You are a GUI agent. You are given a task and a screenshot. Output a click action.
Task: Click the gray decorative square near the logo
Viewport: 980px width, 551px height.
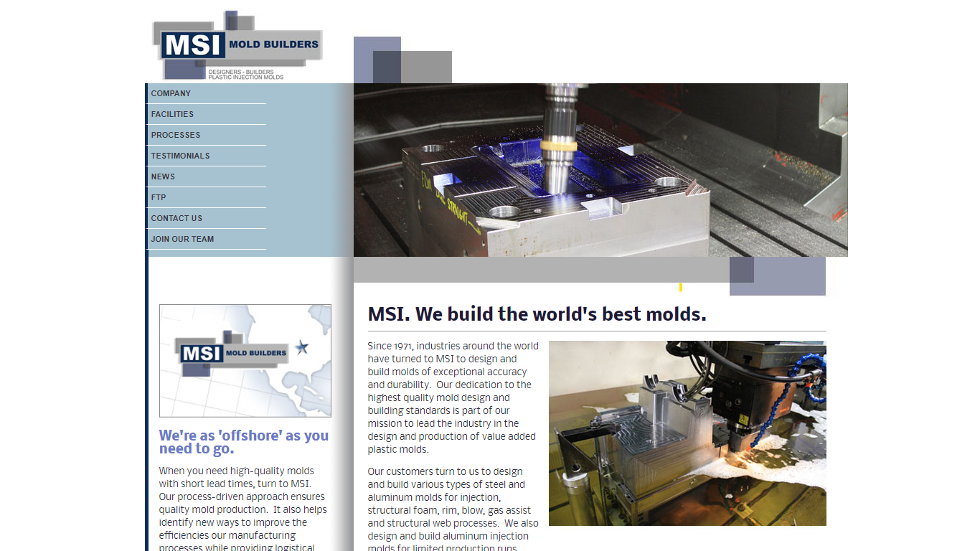click(427, 63)
